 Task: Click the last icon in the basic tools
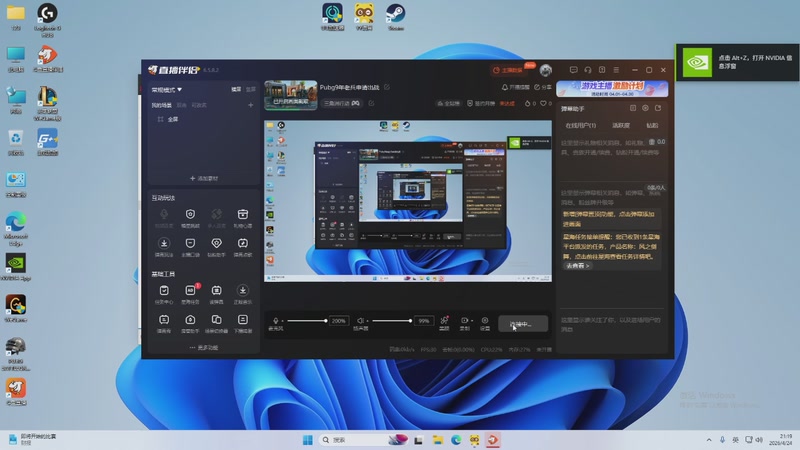click(243, 319)
